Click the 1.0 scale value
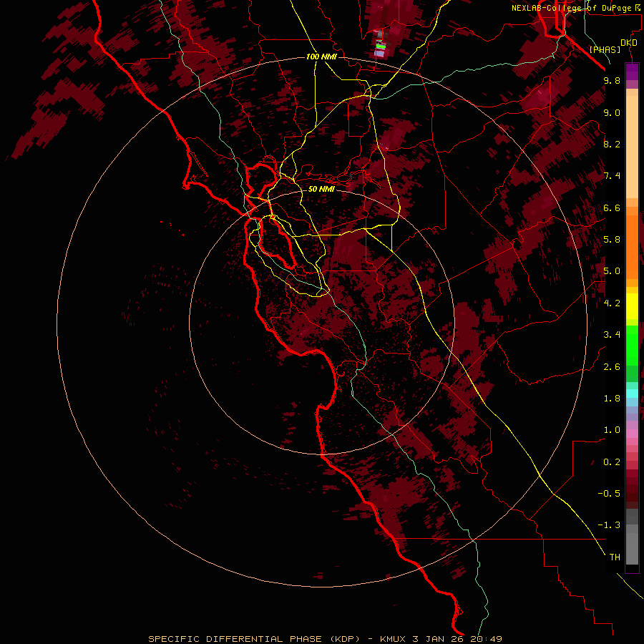 [612, 430]
